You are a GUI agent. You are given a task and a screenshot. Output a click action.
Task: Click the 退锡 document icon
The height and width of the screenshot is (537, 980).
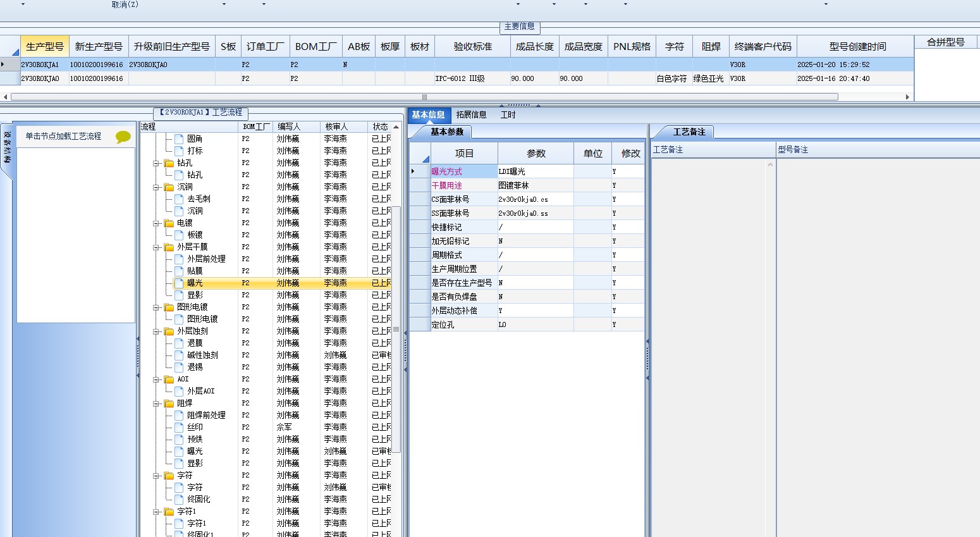(179, 367)
